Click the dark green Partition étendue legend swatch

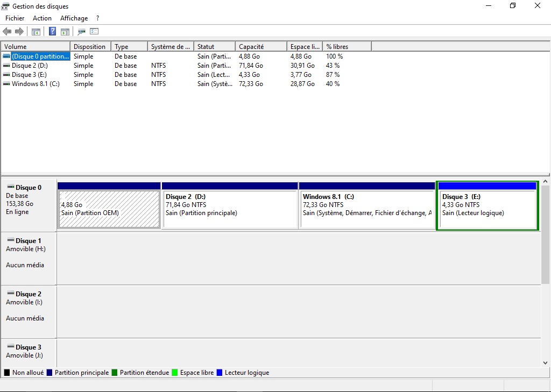(114, 373)
